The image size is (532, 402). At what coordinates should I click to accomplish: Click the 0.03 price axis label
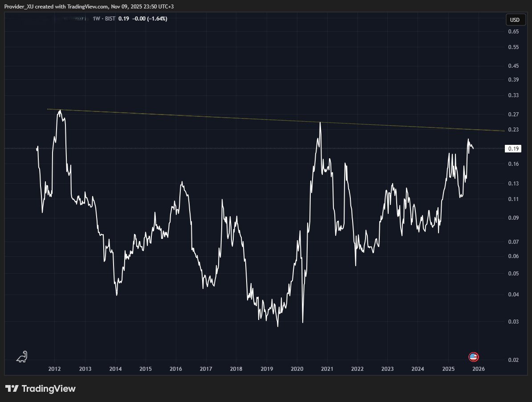tap(513, 321)
